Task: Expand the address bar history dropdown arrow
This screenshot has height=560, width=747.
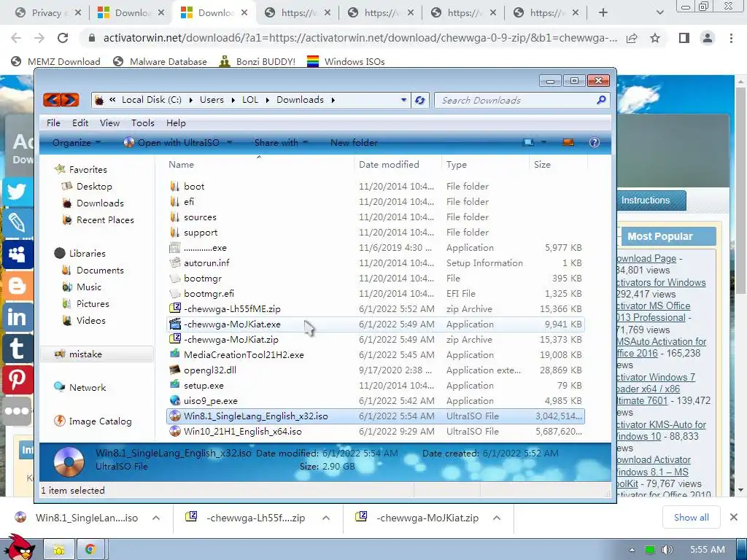Action: [x=403, y=100]
